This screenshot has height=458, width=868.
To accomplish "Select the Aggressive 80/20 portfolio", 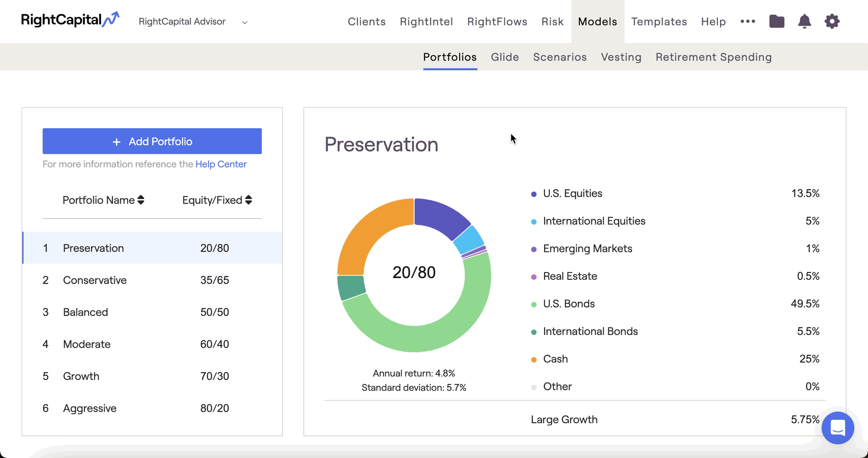I will tap(152, 408).
